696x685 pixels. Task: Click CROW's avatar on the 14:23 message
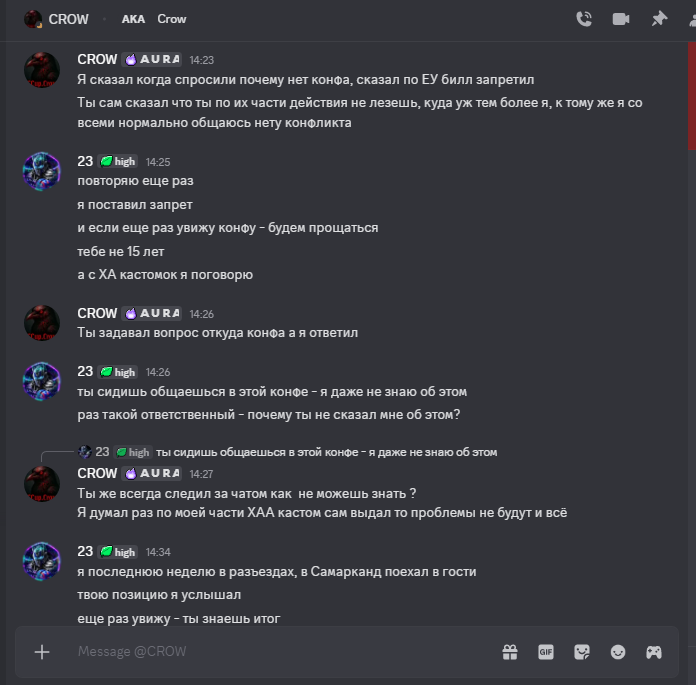(x=42, y=70)
